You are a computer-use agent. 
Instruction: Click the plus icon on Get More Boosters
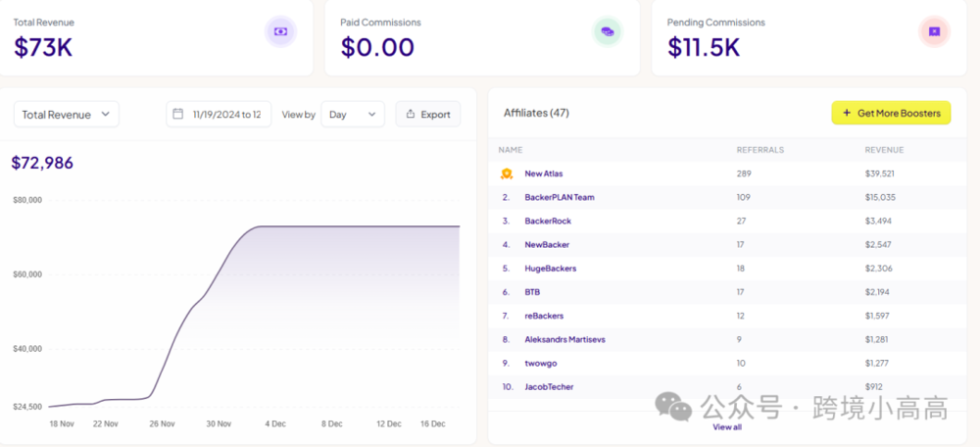click(847, 113)
